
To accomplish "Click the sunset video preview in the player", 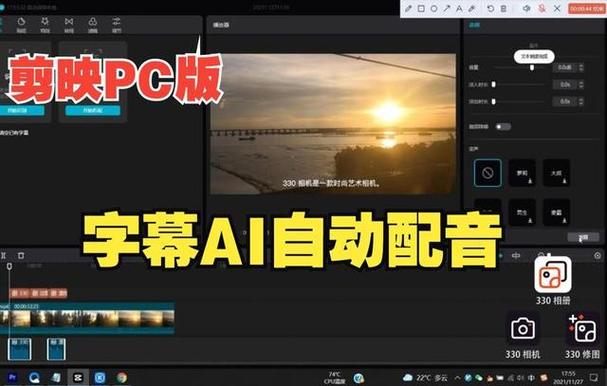I will pos(333,124).
